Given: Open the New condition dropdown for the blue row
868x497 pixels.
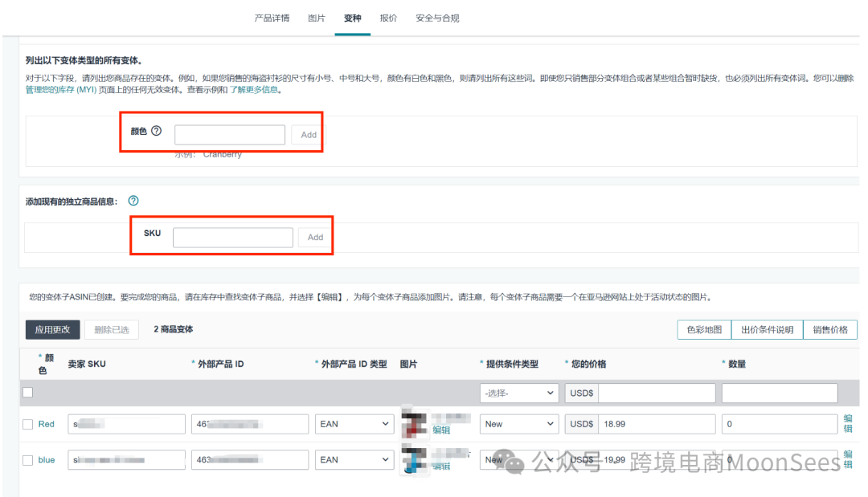Looking at the screenshot, I should pos(518,459).
